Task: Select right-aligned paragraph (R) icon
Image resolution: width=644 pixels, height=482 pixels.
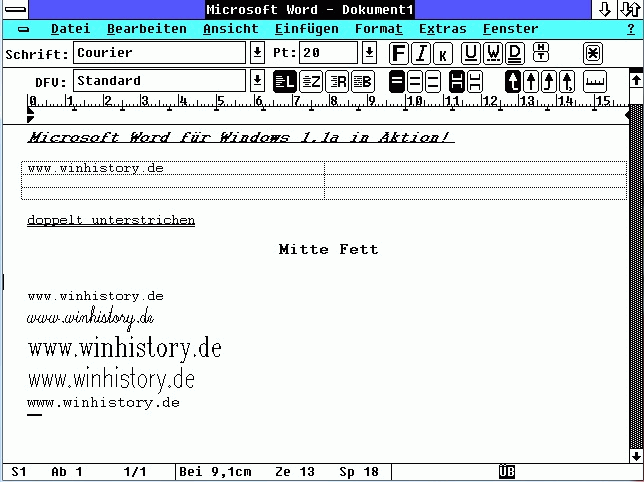Action: point(337,81)
